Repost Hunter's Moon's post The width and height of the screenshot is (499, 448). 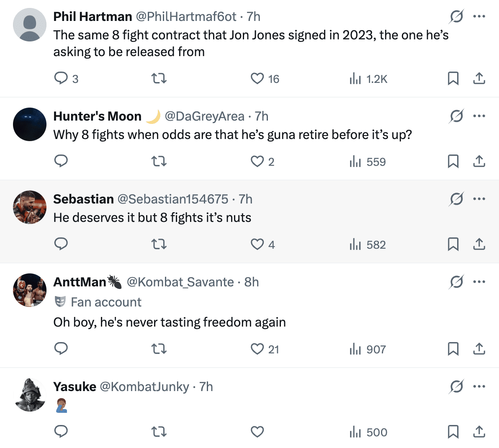(159, 161)
